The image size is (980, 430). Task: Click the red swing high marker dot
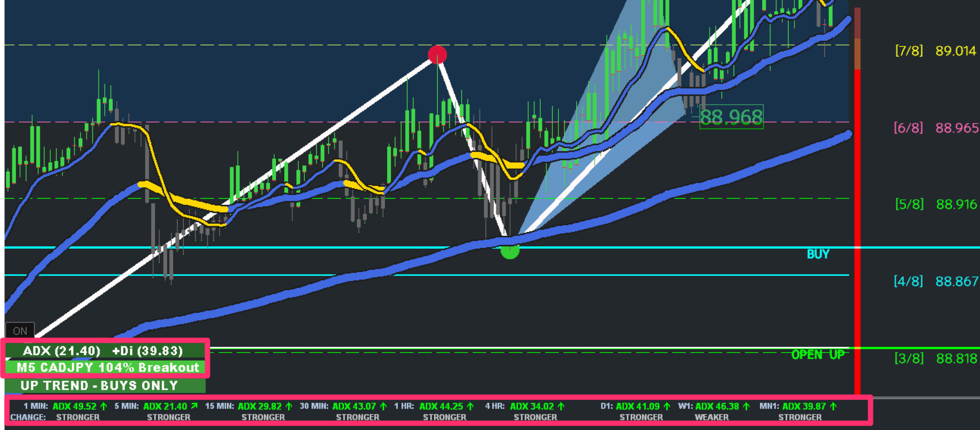pyautogui.click(x=437, y=55)
